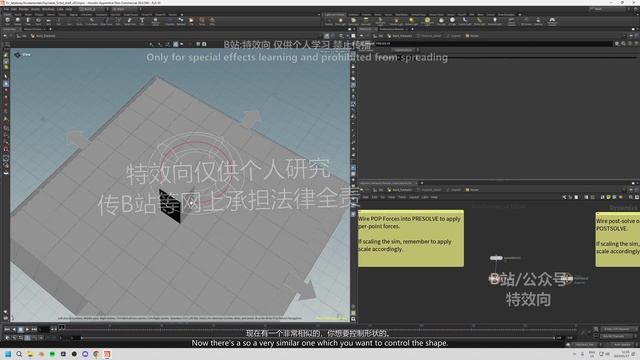Add a Spot Light from shelf
Viewport: 640px width, 360px height.
(353, 21)
